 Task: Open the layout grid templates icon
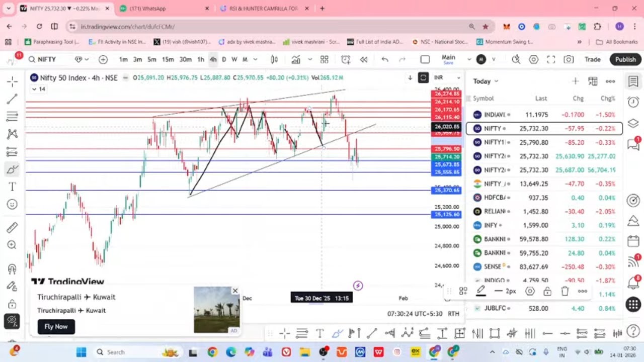click(x=325, y=59)
